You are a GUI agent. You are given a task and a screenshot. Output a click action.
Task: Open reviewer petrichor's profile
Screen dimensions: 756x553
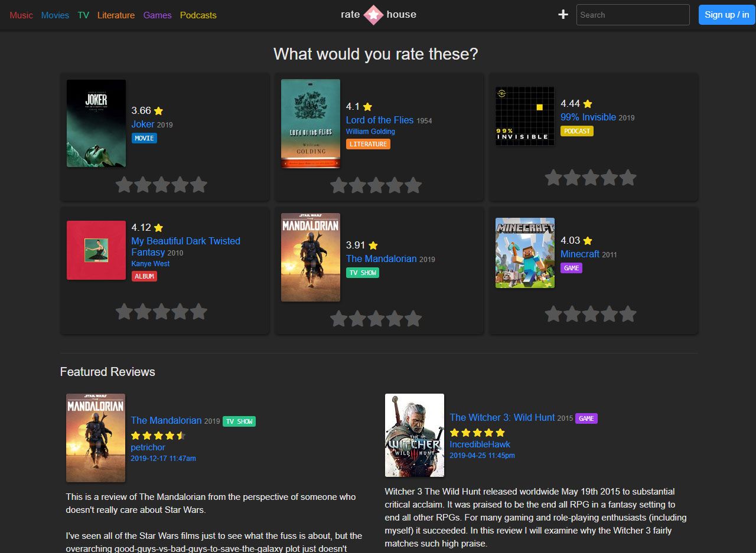(148, 447)
